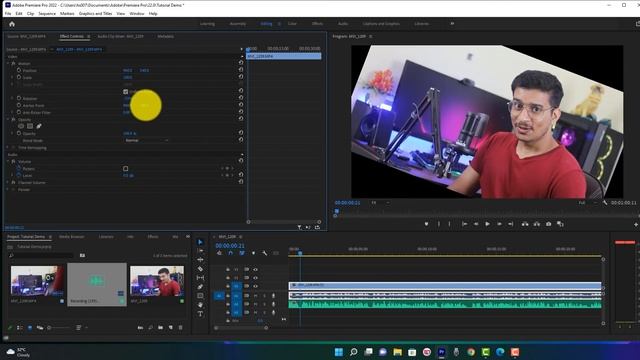Click Go to Out point button
This screenshot has width=640, height=360.
[511, 224]
